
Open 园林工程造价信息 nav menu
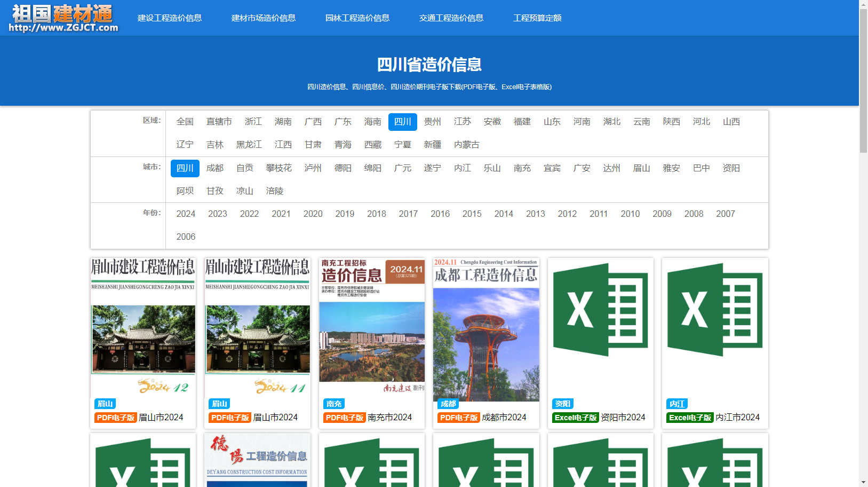click(x=357, y=18)
